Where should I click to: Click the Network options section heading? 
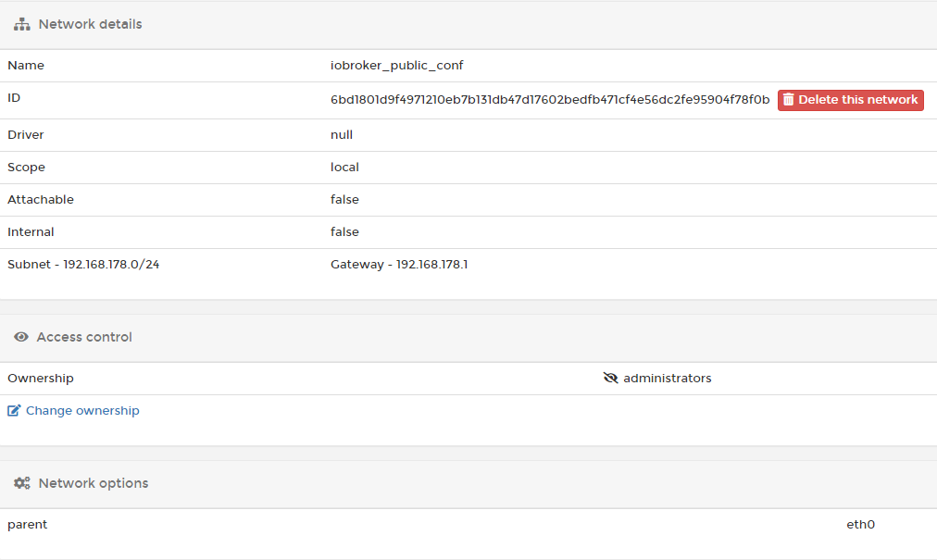(x=94, y=483)
